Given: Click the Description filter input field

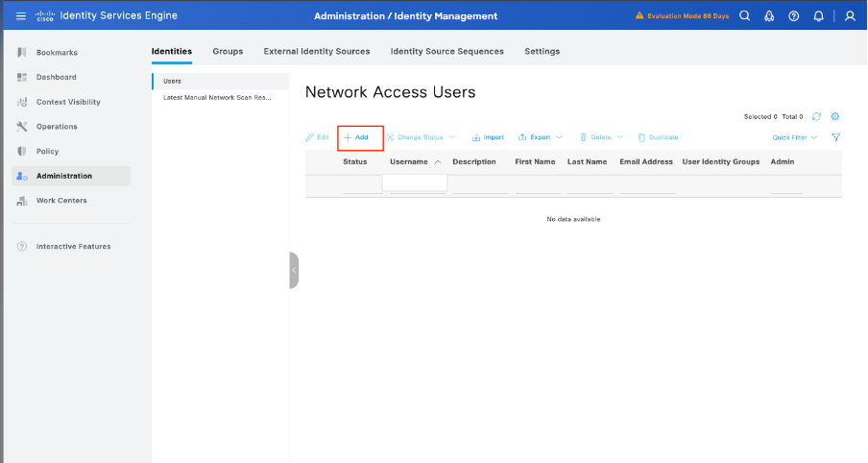Looking at the screenshot, I should click(x=480, y=186).
